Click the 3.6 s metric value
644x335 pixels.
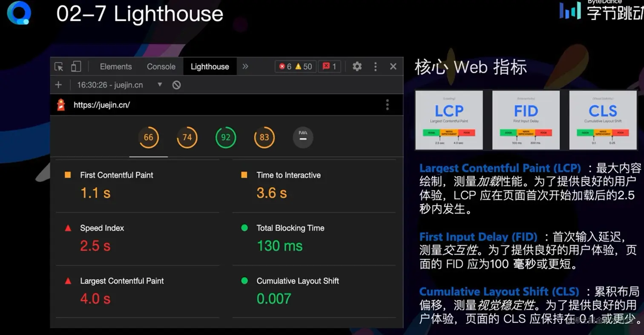[x=272, y=193]
